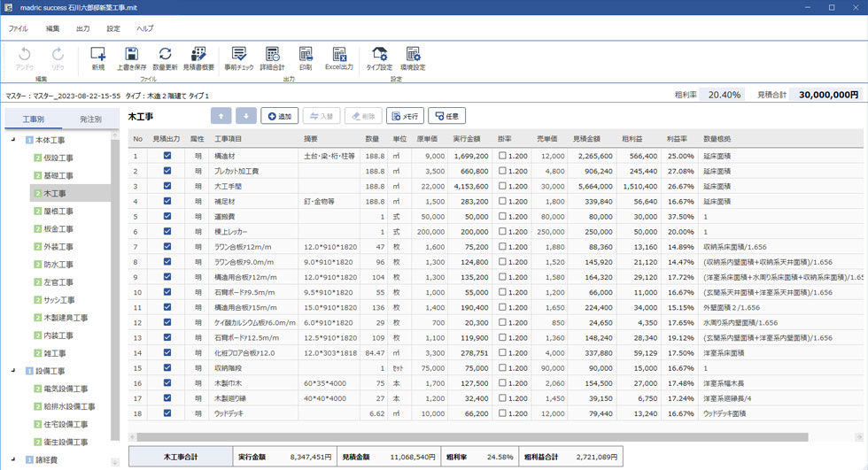Screen dimensions: 868x470
Task: Check 掛率 checkbox in 棟上レッカー row
Action: (502, 232)
